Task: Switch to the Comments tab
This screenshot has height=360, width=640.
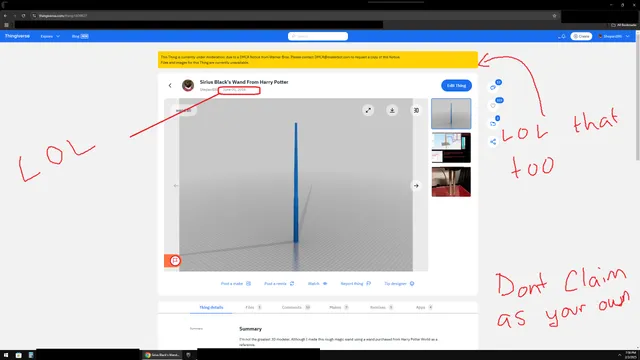Action: pos(296,307)
